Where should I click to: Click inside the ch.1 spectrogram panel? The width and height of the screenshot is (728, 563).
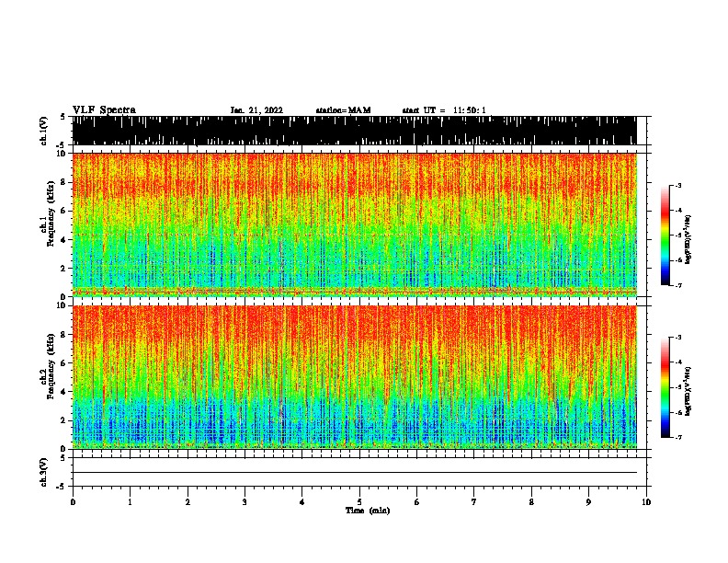[355, 224]
